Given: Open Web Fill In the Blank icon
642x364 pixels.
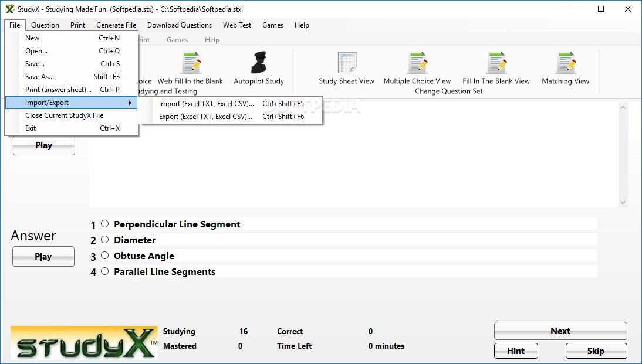Looking at the screenshot, I should [x=190, y=63].
